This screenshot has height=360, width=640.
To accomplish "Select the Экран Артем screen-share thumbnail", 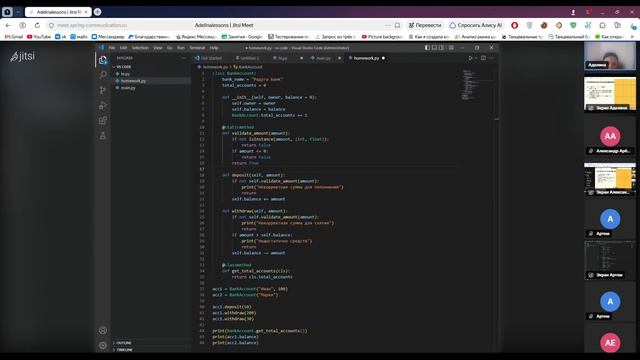I will (x=610, y=260).
